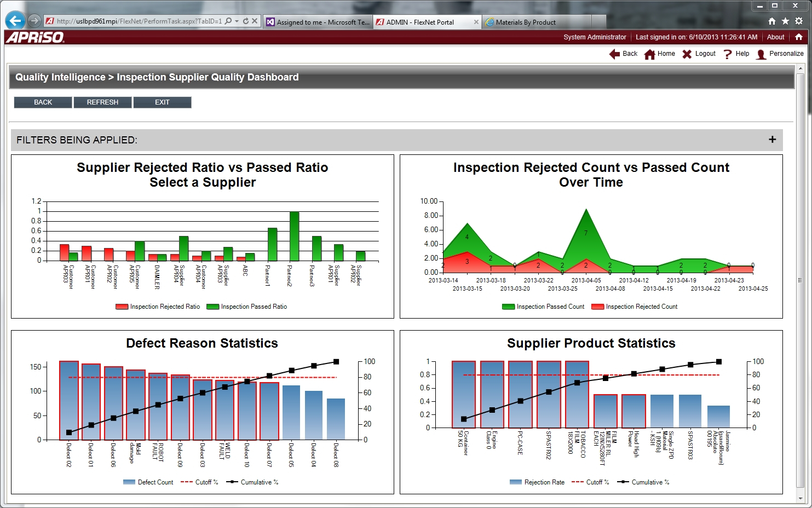The image size is (812, 508).
Task: Click the address bar search magnifier icon
Action: (x=228, y=21)
